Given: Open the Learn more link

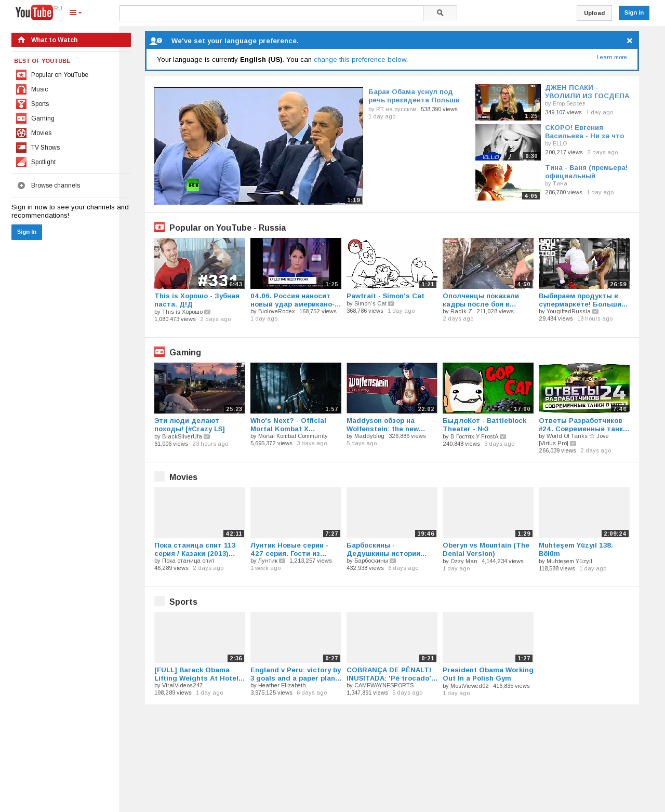Looking at the screenshot, I should pyautogui.click(x=611, y=57).
